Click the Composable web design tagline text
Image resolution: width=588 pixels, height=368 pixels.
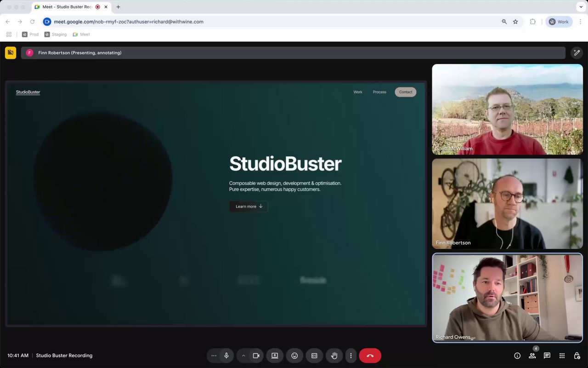point(285,186)
